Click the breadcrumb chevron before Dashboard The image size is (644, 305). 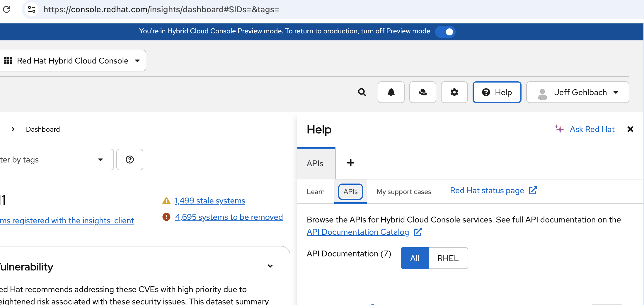click(13, 129)
